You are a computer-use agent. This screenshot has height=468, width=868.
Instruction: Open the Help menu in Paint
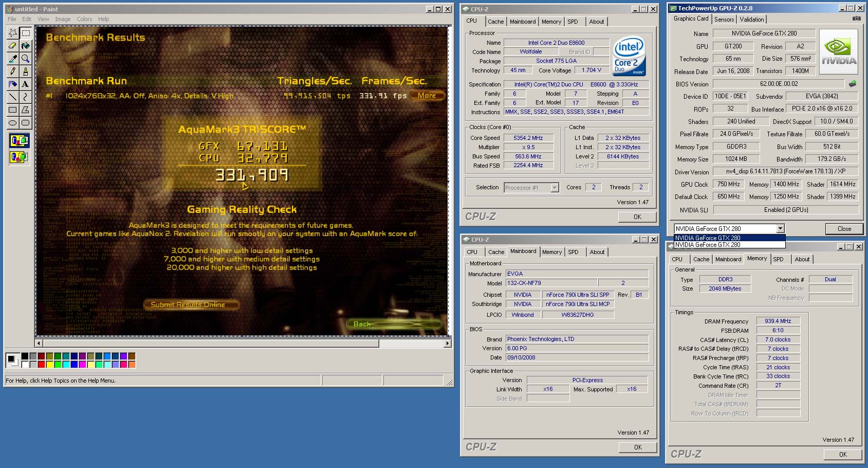(x=103, y=19)
